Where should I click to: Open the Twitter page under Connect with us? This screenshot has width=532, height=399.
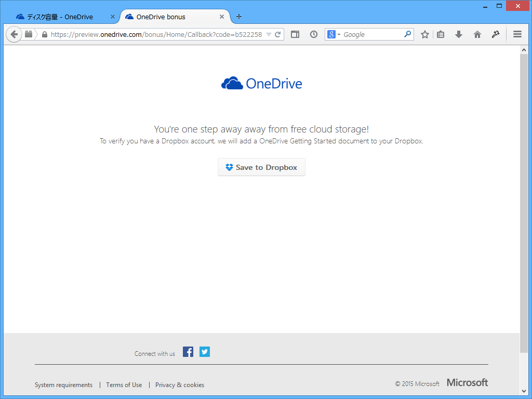204,352
